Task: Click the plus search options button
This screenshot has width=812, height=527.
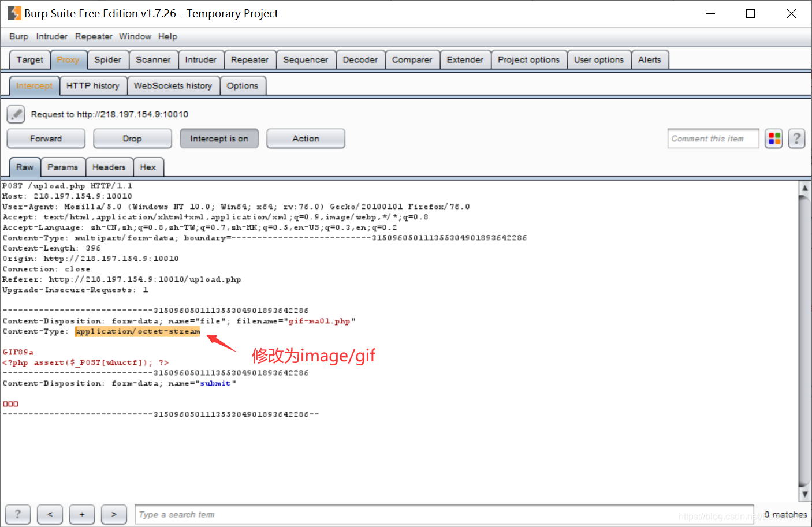Action: (82, 514)
